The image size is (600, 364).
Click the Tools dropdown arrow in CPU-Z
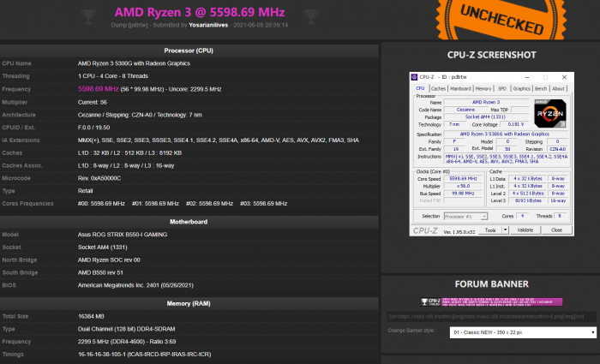tap(504, 230)
